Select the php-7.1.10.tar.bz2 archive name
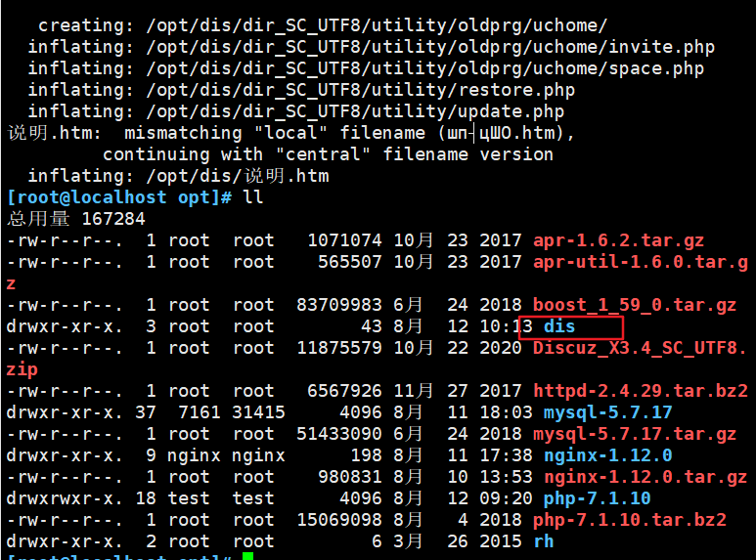Viewport: 756px width, 560px height. coord(629,520)
